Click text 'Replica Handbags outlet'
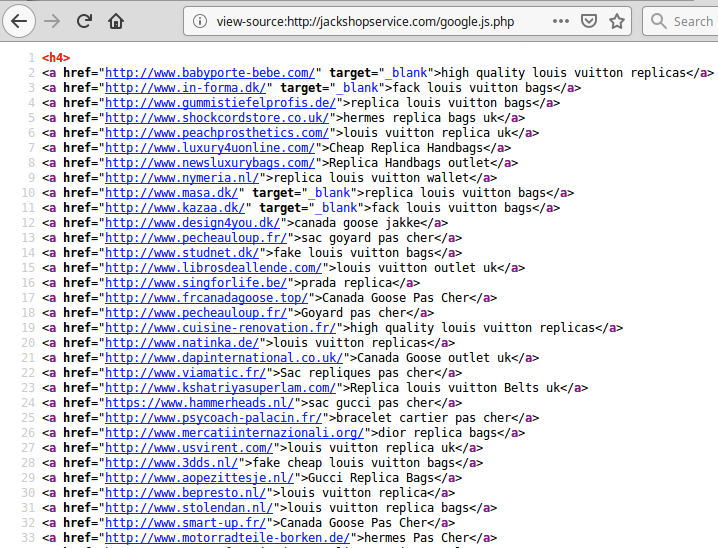Image resolution: width=718 pixels, height=548 pixels. 410,163
